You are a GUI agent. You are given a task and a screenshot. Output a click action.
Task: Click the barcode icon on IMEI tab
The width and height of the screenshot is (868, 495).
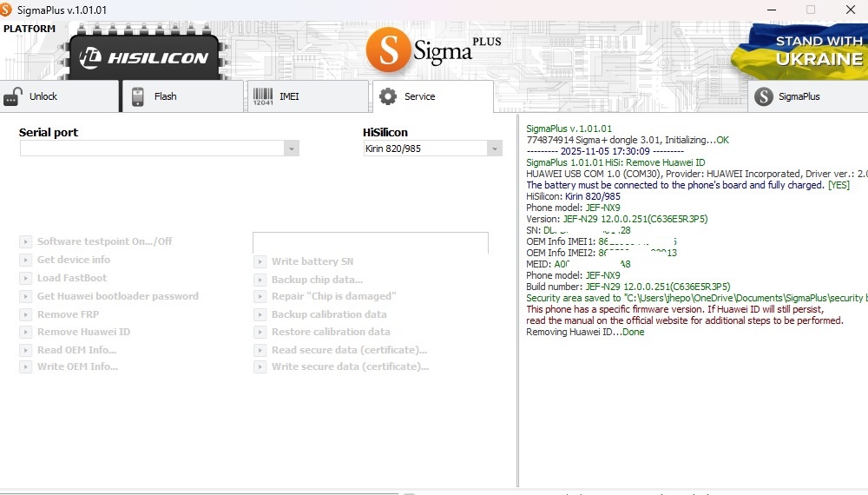263,96
